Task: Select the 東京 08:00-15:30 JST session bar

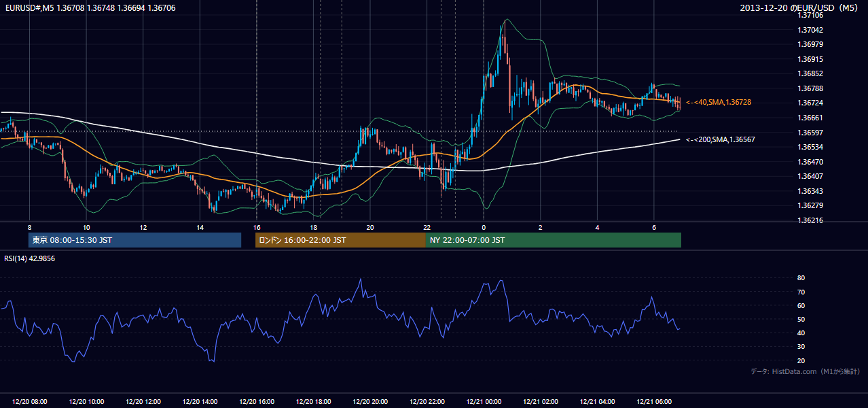Action: point(135,240)
